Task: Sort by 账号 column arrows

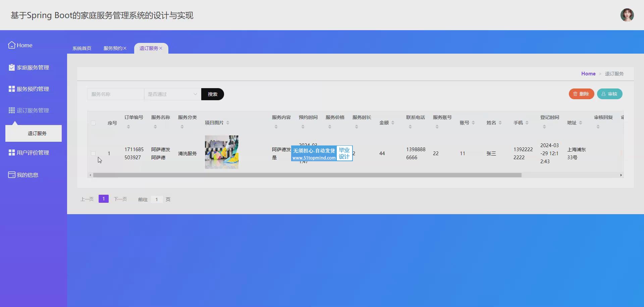Action: click(x=473, y=123)
